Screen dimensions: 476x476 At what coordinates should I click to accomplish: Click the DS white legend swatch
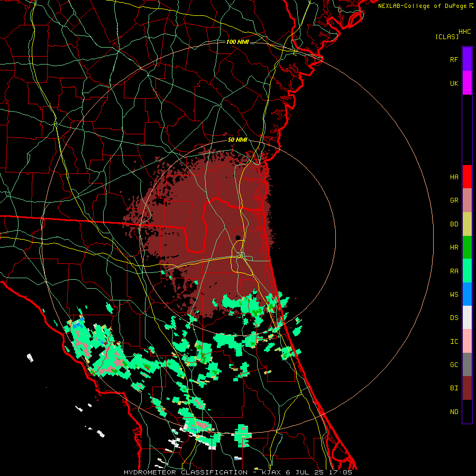tap(467, 317)
